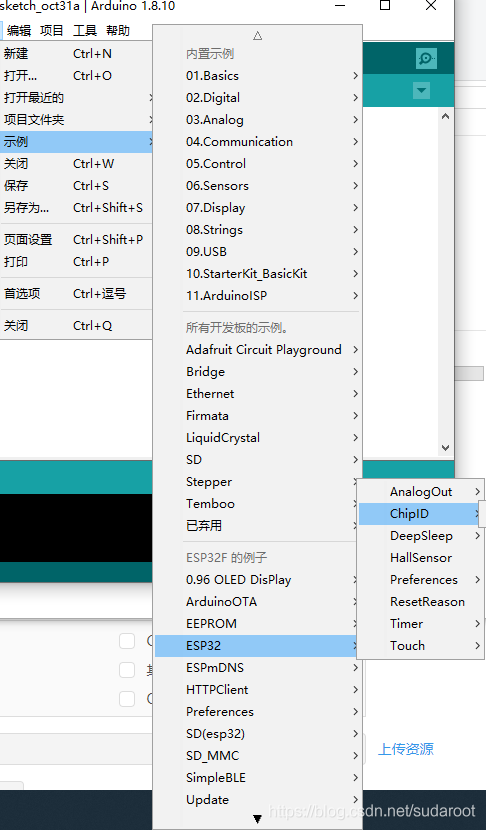Choose 打开... from the file menu
The image size is (486, 830).
pyautogui.click(x=76, y=76)
